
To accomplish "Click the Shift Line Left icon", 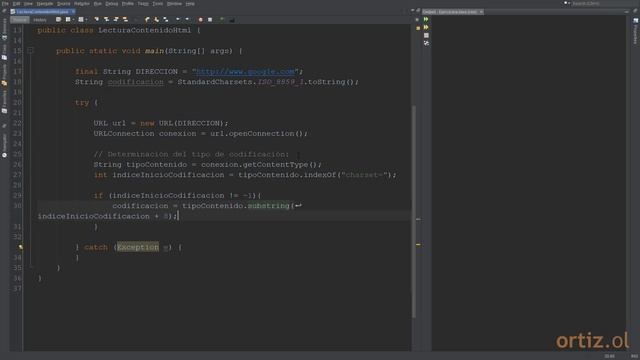I will tap(178, 19).
